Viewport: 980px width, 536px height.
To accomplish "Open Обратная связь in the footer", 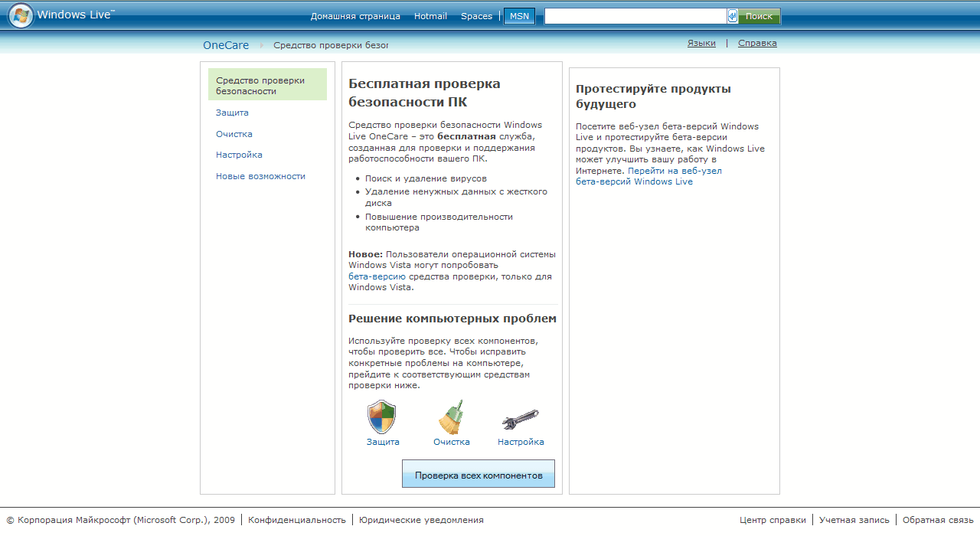I will [938, 520].
